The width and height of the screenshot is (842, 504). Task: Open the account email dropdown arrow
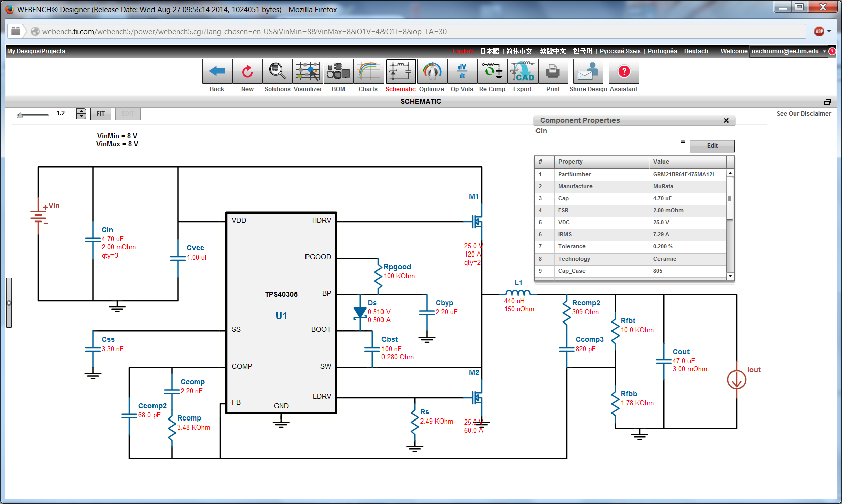coord(824,51)
